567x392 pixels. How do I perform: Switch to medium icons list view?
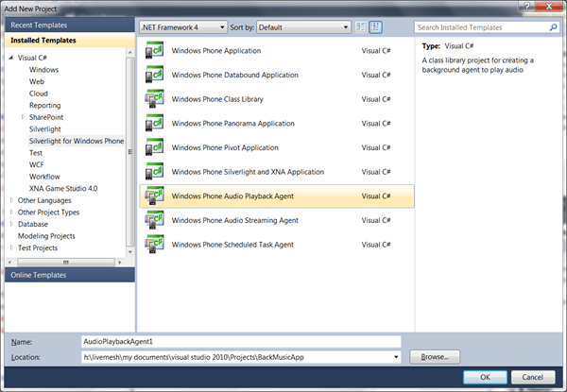(375, 27)
